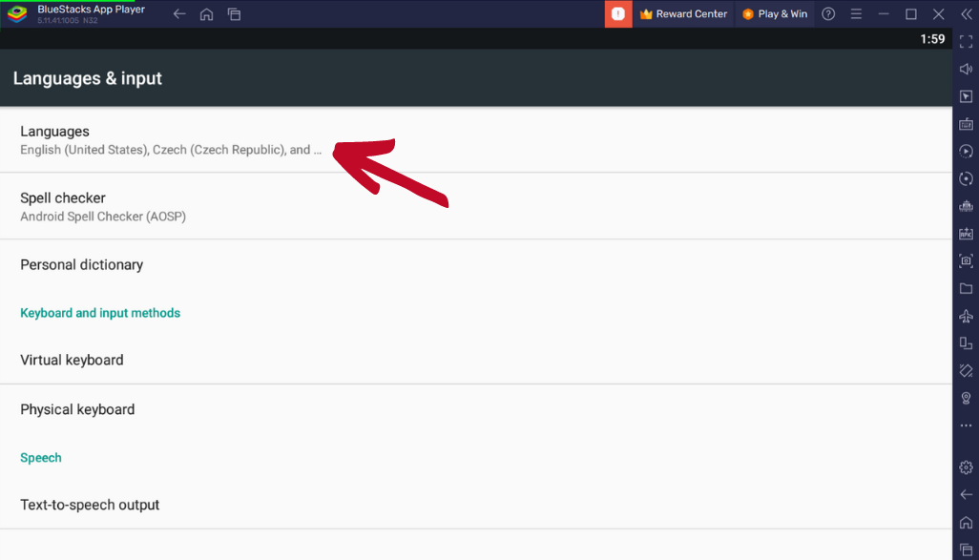The width and height of the screenshot is (979, 560).
Task: Open the Languages setting
Action: pos(476,140)
